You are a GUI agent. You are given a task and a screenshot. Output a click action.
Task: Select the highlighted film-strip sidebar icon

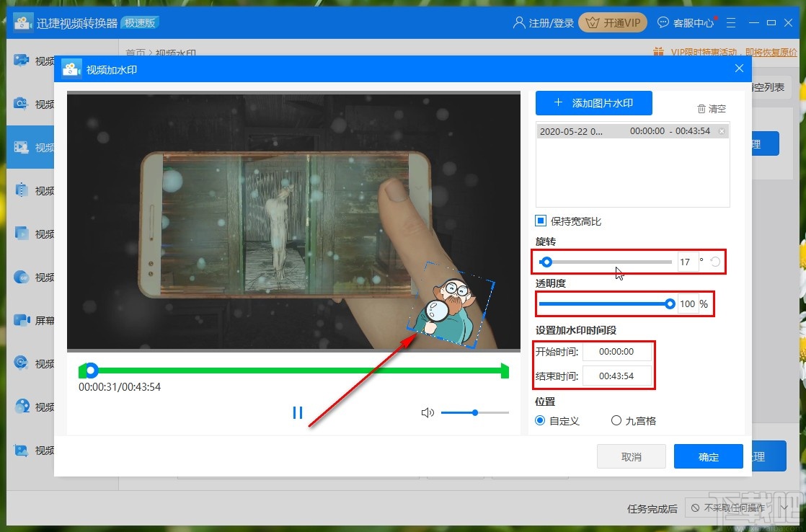[22, 147]
